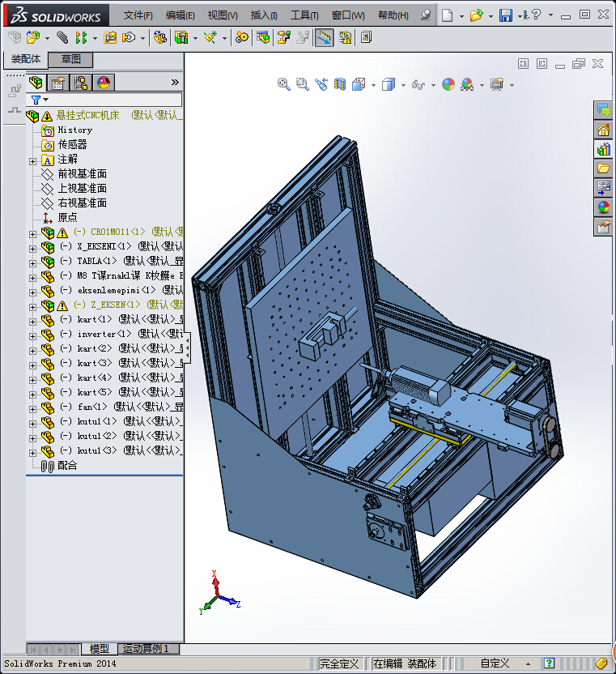Click the Exploded View icon
616x674 pixels.
(x=283, y=38)
